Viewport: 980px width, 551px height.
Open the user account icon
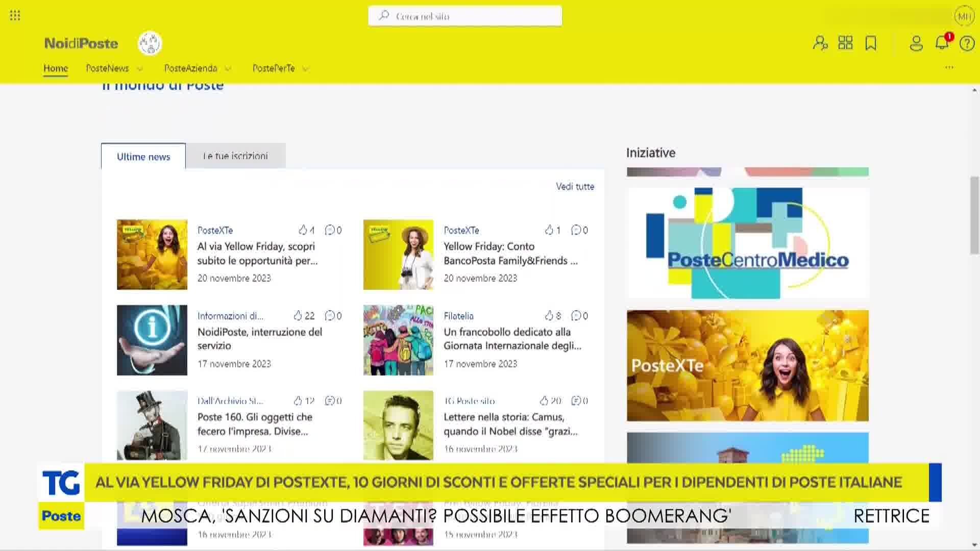pyautogui.click(x=916, y=43)
